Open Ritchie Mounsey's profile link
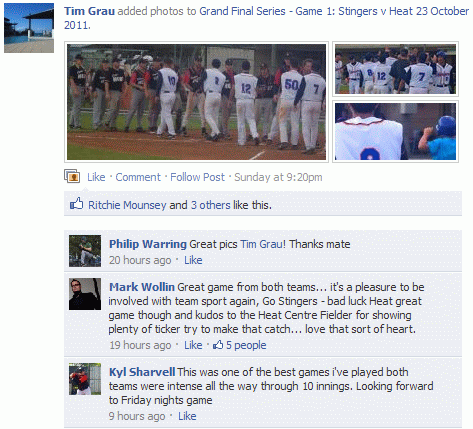 [x=127, y=205]
